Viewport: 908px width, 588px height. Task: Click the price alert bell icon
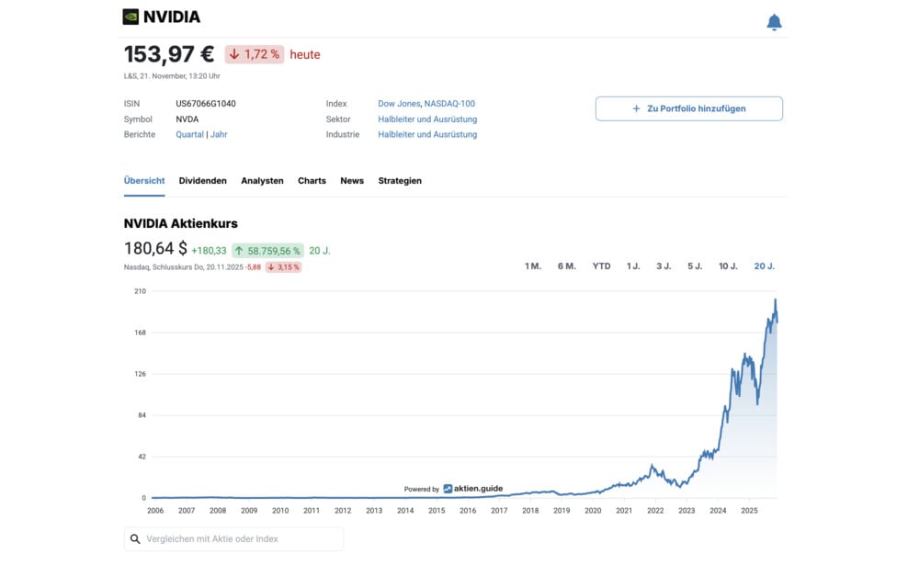[774, 22]
